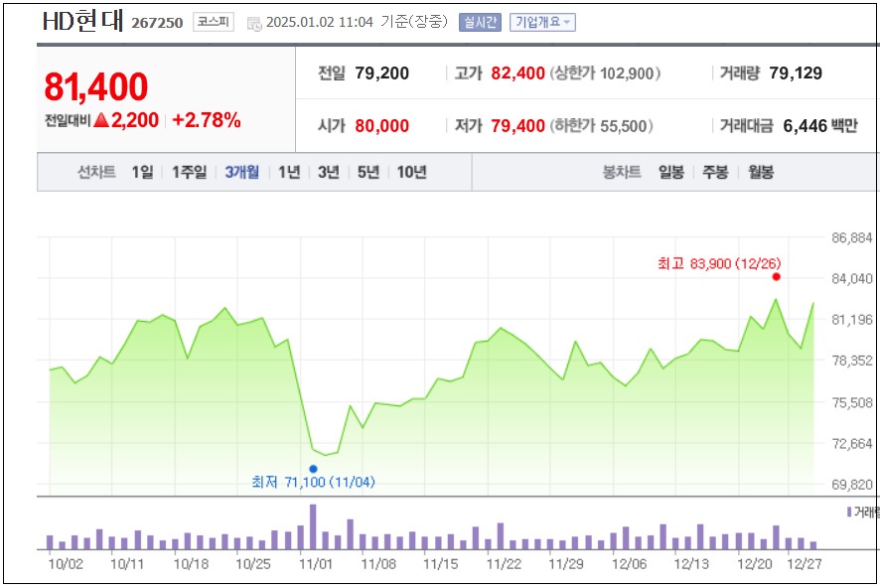Click the 봉차트 label
The width and height of the screenshot is (880, 588).
(622, 172)
